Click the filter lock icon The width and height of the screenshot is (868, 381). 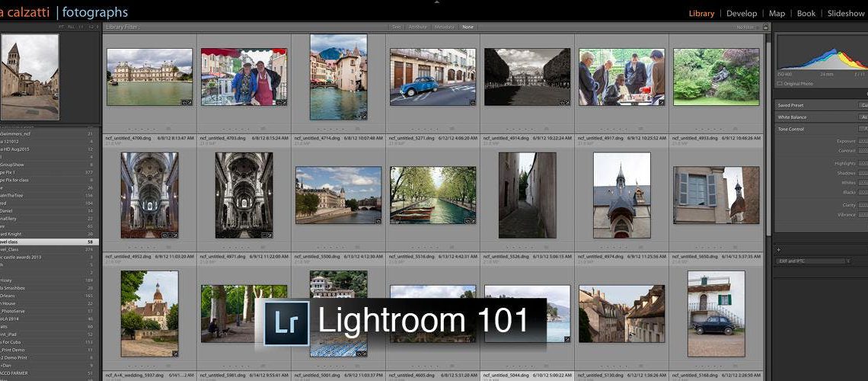pos(765,27)
